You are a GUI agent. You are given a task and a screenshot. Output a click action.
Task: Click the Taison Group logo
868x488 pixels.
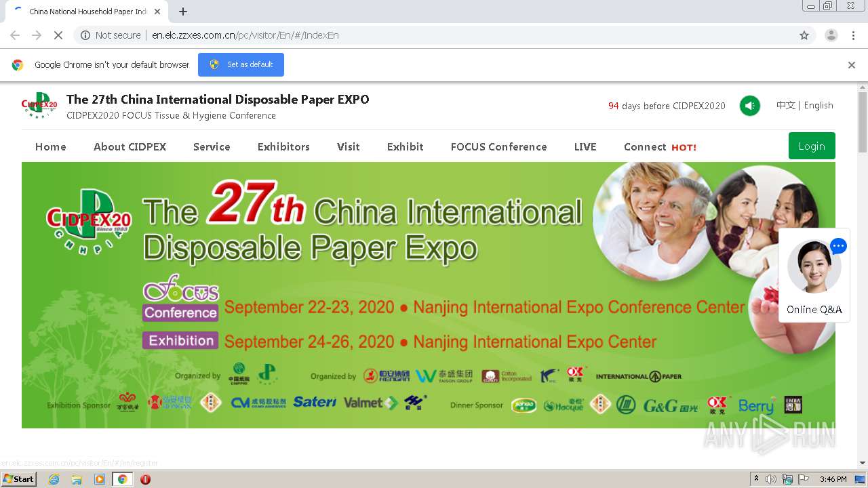click(x=444, y=376)
